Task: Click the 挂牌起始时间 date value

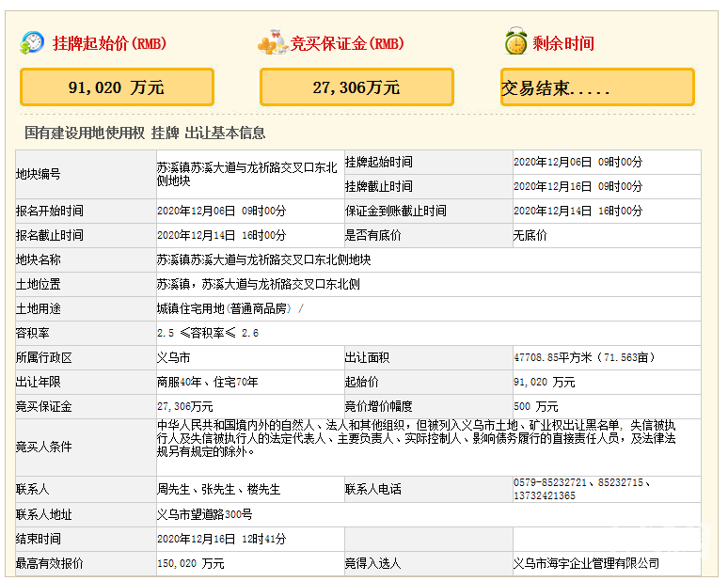Action: (x=578, y=162)
